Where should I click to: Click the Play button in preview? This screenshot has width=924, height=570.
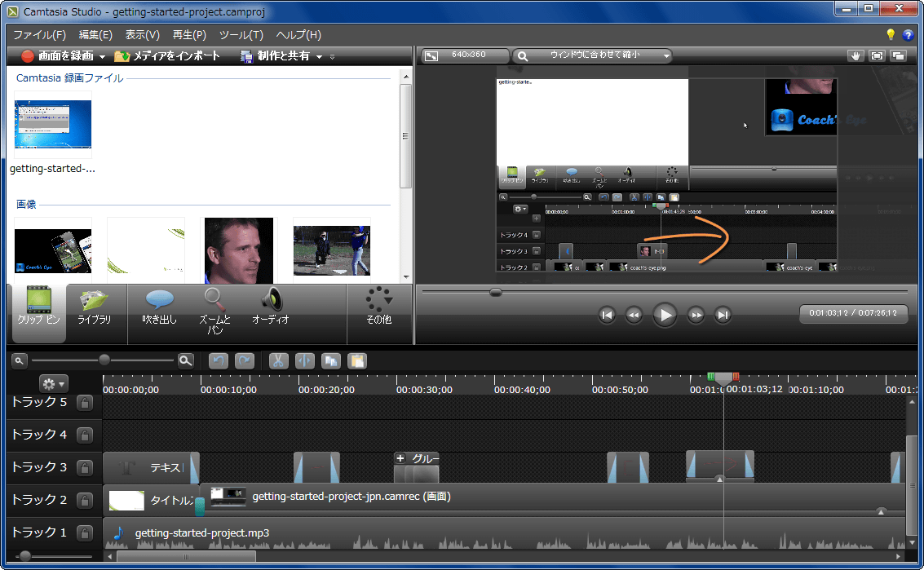(665, 315)
